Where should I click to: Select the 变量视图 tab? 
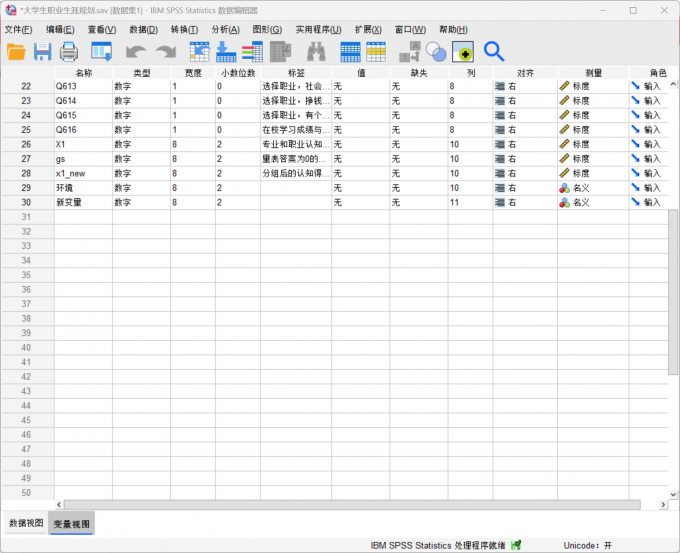tap(71, 523)
